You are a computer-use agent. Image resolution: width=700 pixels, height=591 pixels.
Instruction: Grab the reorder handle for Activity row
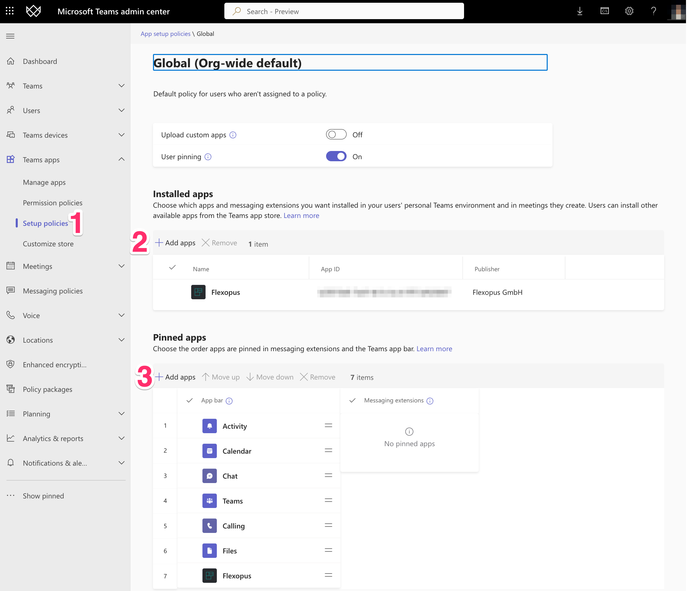[328, 426]
